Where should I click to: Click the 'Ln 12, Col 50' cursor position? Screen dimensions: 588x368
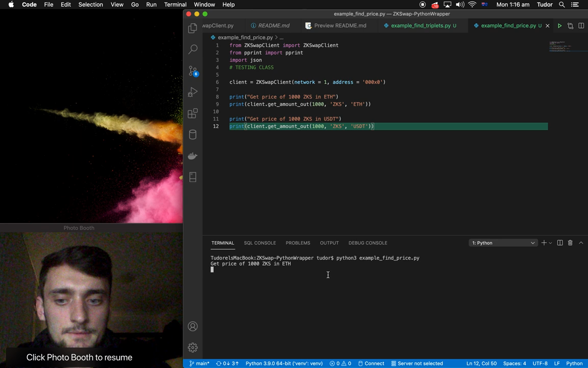pyautogui.click(x=481, y=363)
